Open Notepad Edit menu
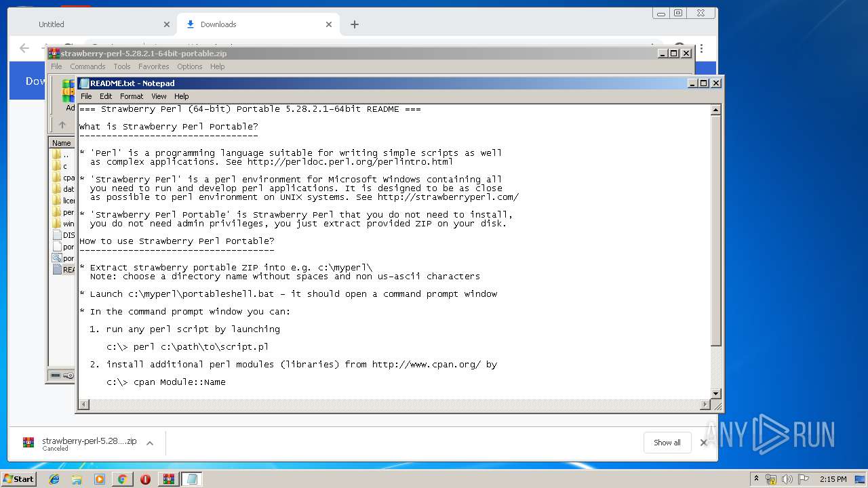 click(x=106, y=96)
